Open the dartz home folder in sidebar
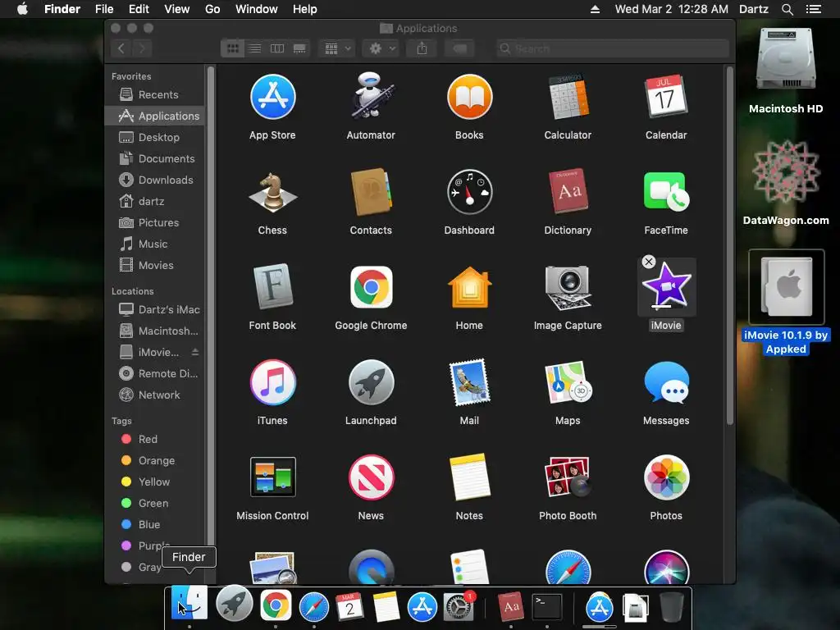The height and width of the screenshot is (630, 840). point(154,202)
